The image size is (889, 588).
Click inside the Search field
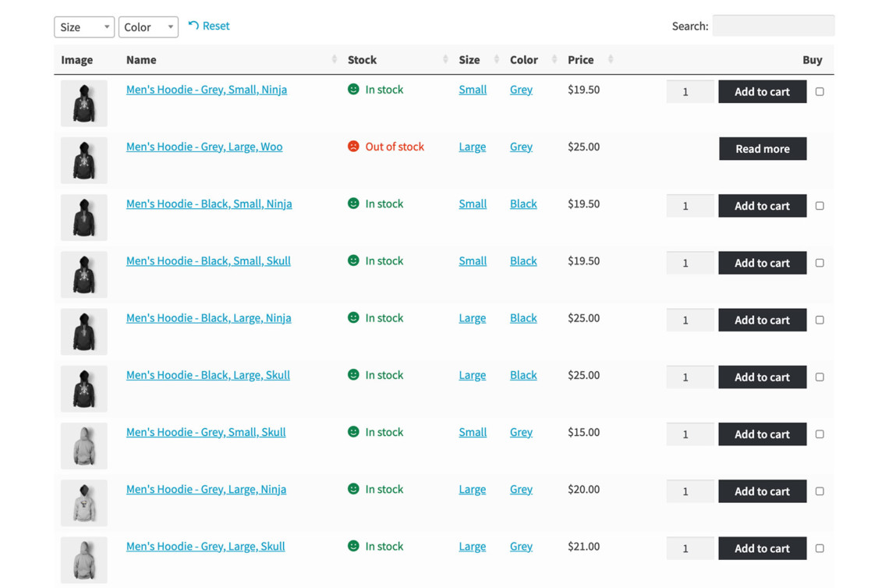(773, 26)
